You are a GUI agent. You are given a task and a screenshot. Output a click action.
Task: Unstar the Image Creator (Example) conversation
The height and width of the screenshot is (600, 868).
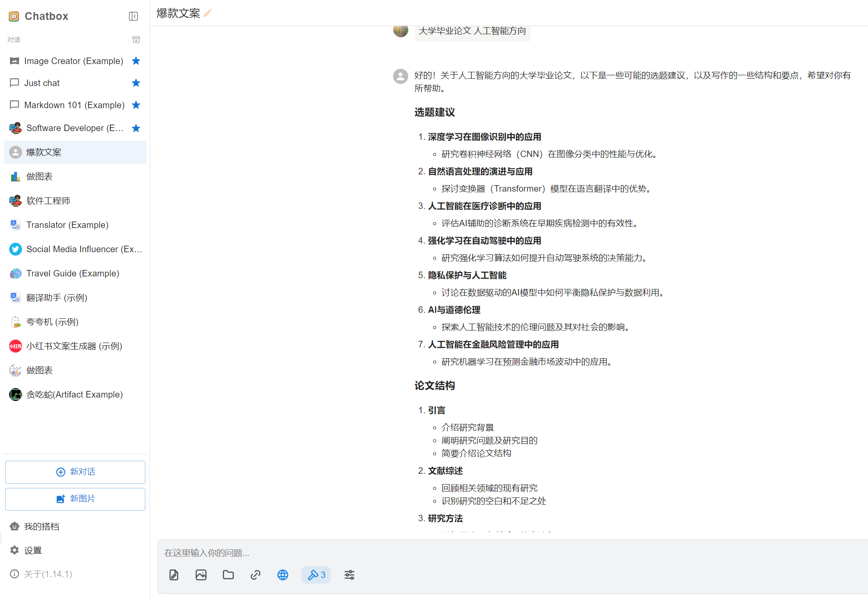click(136, 61)
